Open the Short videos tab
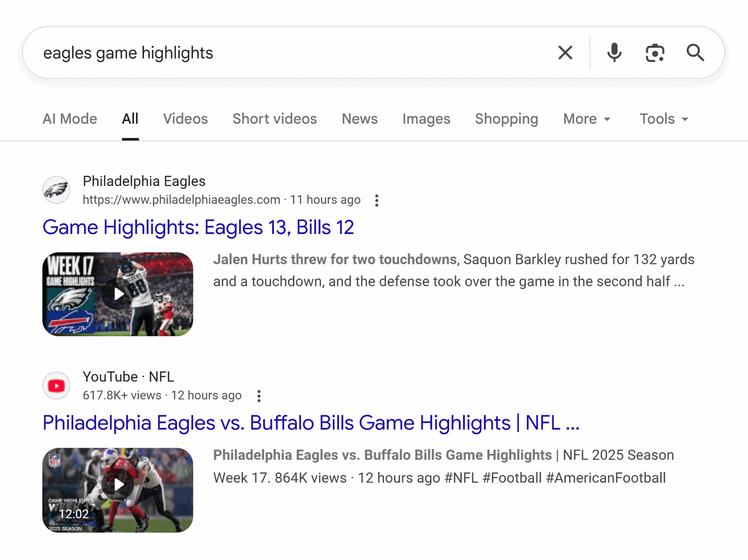The width and height of the screenshot is (748, 560). pos(275,119)
